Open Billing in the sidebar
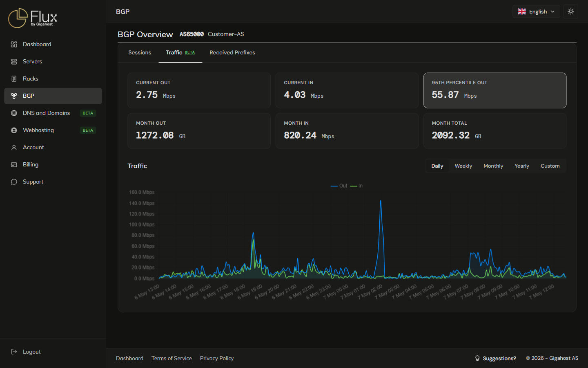This screenshot has width=588, height=368. pyautogui.click(x=53, y=164)
